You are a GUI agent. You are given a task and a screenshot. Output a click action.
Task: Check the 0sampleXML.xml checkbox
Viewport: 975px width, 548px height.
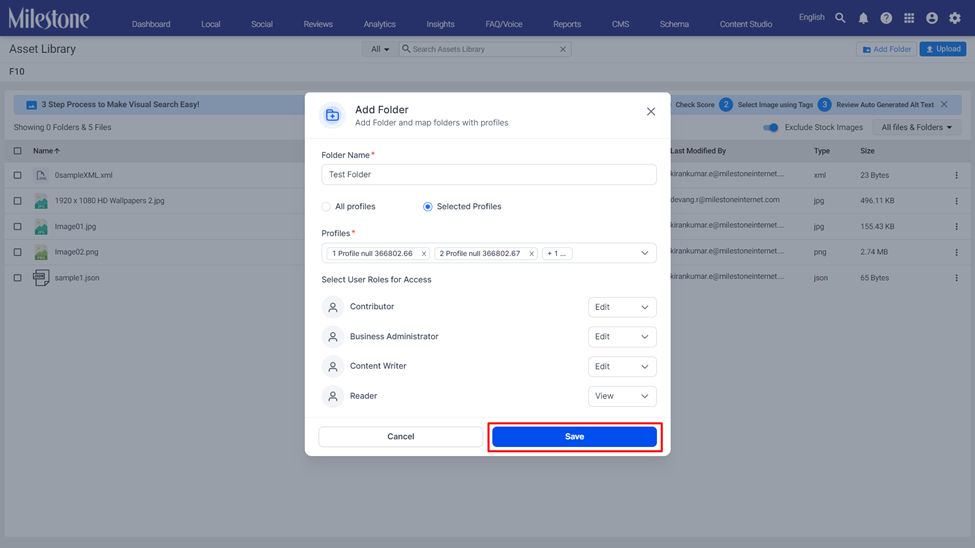tap(17, 175)
